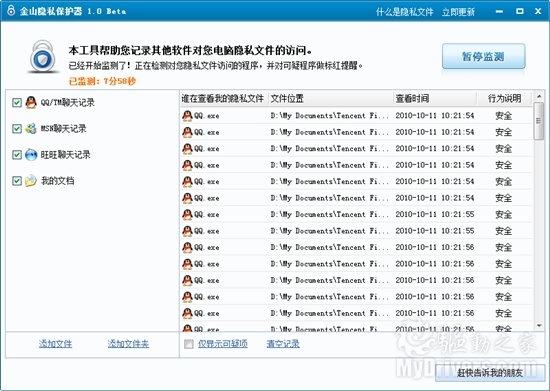Click the Wangwang icon beside 旺旺聊天记录
550x391 pixels.
[x=31, y=154]
